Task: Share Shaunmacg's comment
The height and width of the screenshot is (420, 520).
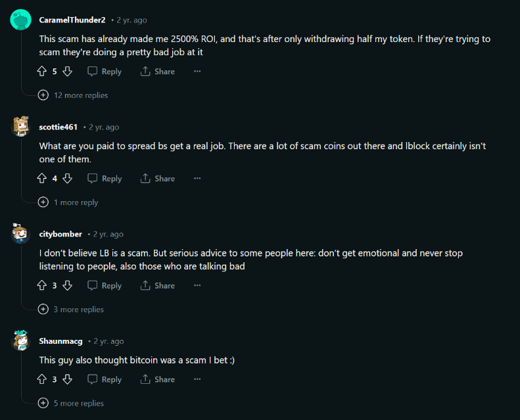Action: [x=158, y=379]
